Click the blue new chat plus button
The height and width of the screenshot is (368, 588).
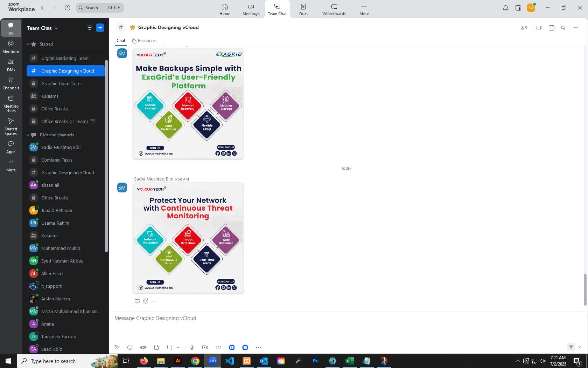pos(100,28)
